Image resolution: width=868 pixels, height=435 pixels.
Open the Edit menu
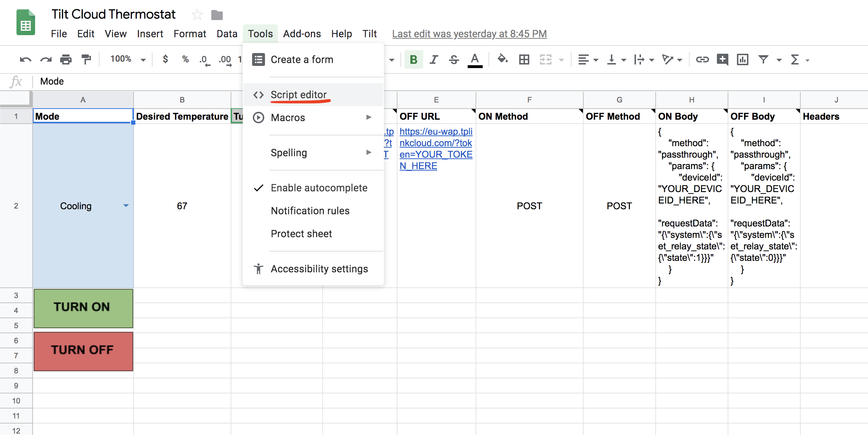point(86,34)
